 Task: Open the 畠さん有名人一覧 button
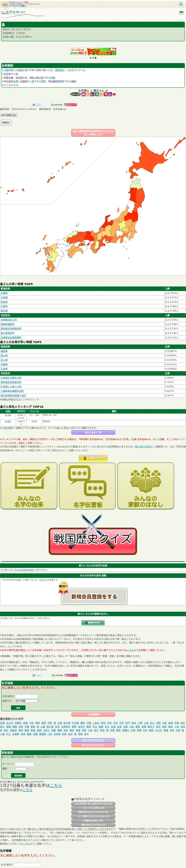click(93, 432)
